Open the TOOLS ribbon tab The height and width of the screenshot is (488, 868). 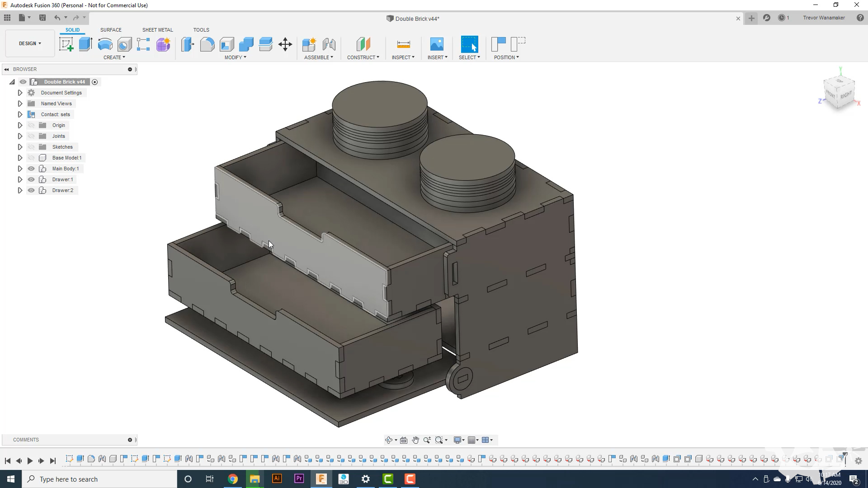[201, 30]
